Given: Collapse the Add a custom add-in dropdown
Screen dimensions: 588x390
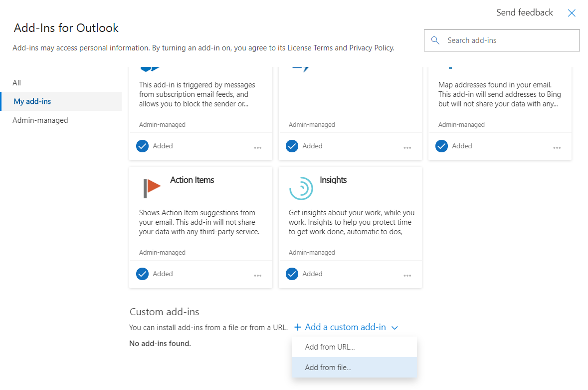Looking at the screenshot, I should (x=345, y=328).
